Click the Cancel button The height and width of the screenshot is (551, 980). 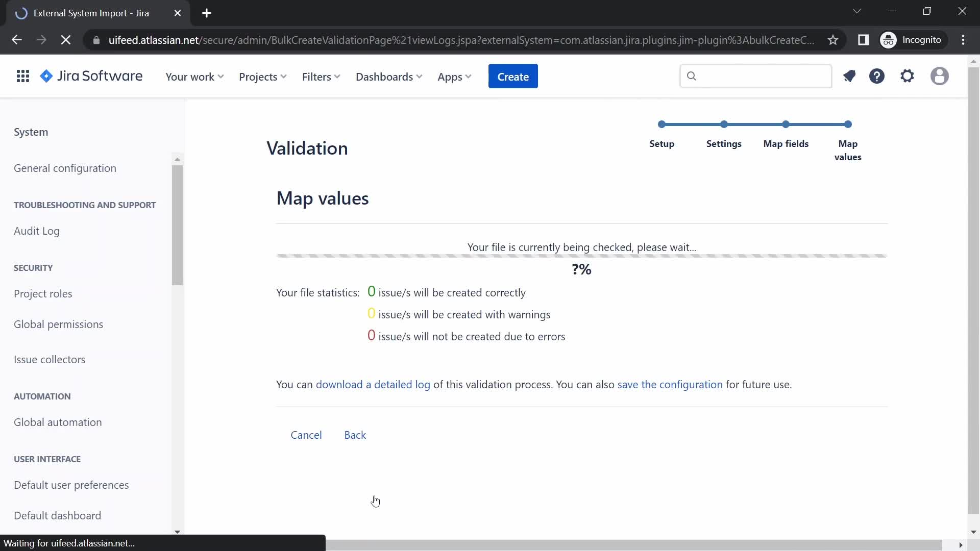tap(306, 435)
